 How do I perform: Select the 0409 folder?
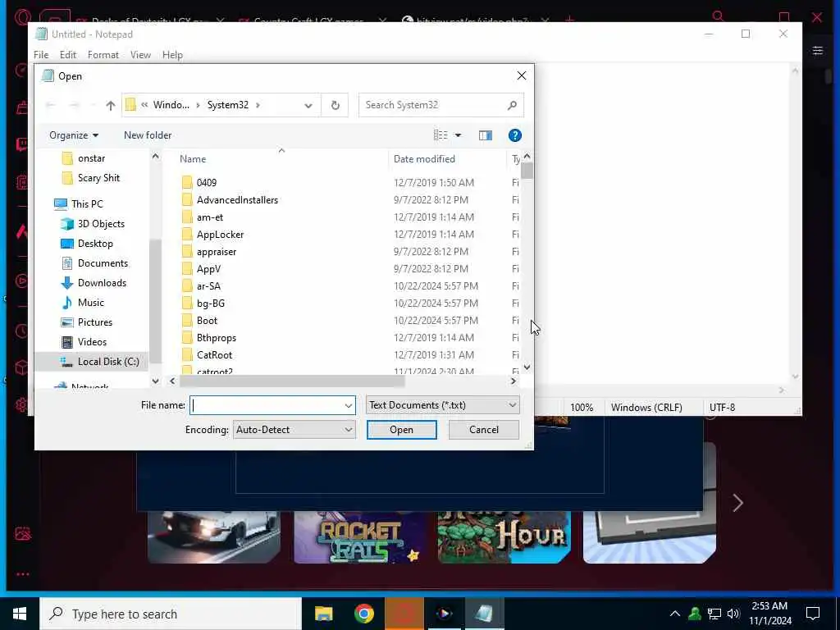click(207, 183)
